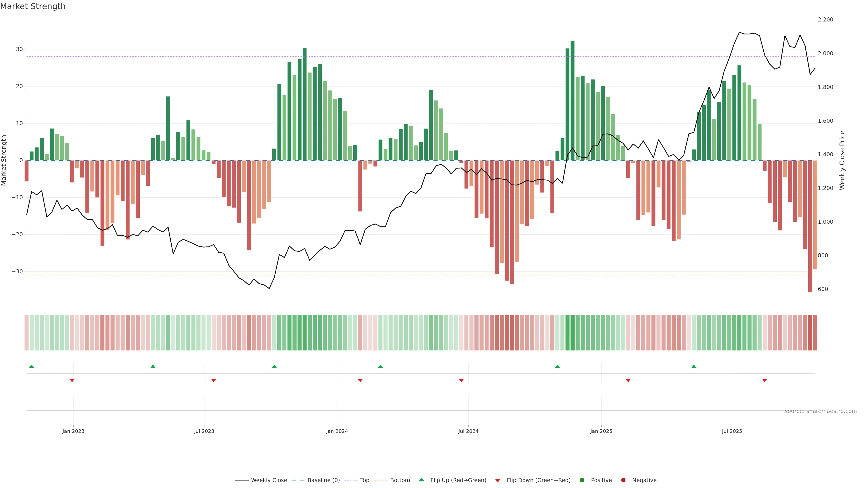
Task: Click the first green flip-up marker
Action: (x=32, y=366)
